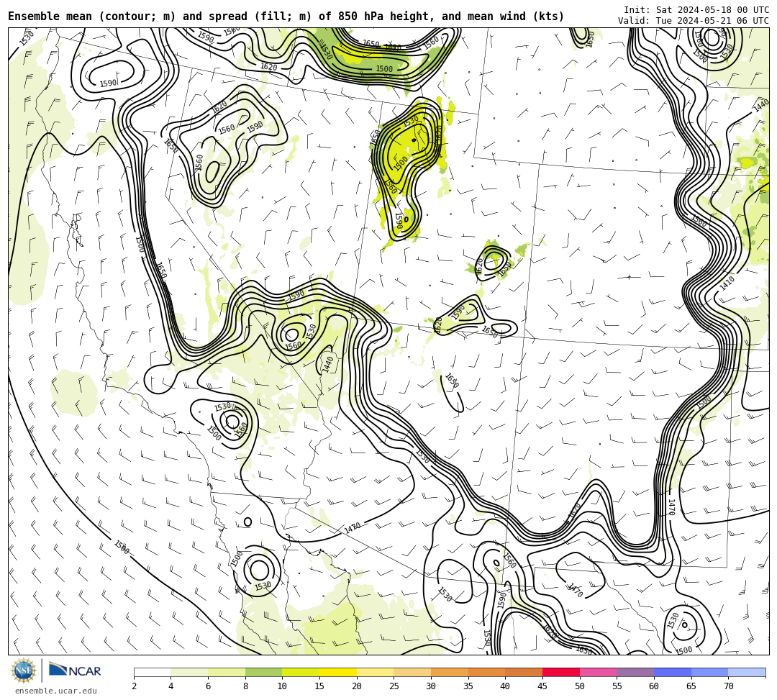Select the lightest blue colorbar segment above 70
Viewport: 777px width, 700px height.
(x=747, y=672)
